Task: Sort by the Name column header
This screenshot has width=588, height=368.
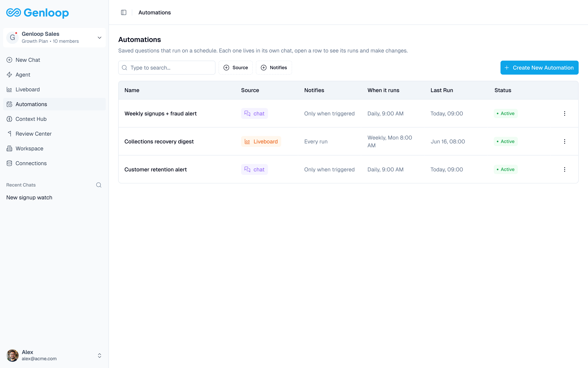Action: (x=132, y=90)
